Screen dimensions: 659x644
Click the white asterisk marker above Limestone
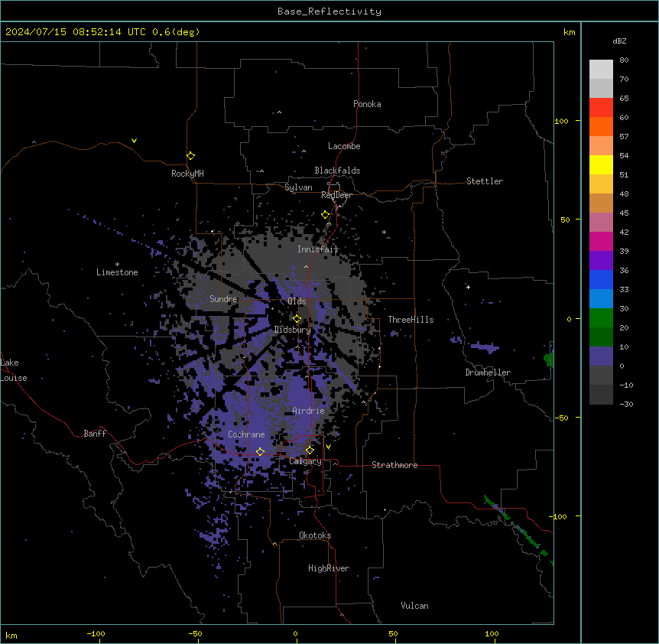click(x=117, y=265)
